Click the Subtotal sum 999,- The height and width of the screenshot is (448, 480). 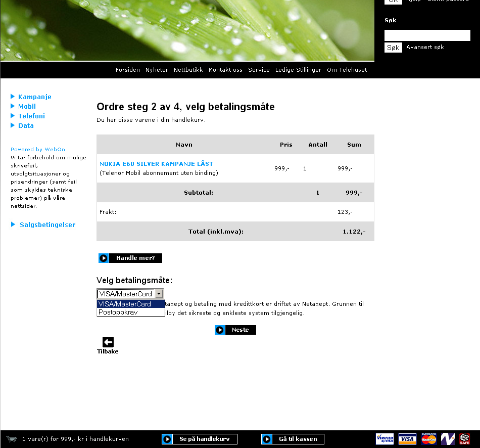click(x=354, y=193)
